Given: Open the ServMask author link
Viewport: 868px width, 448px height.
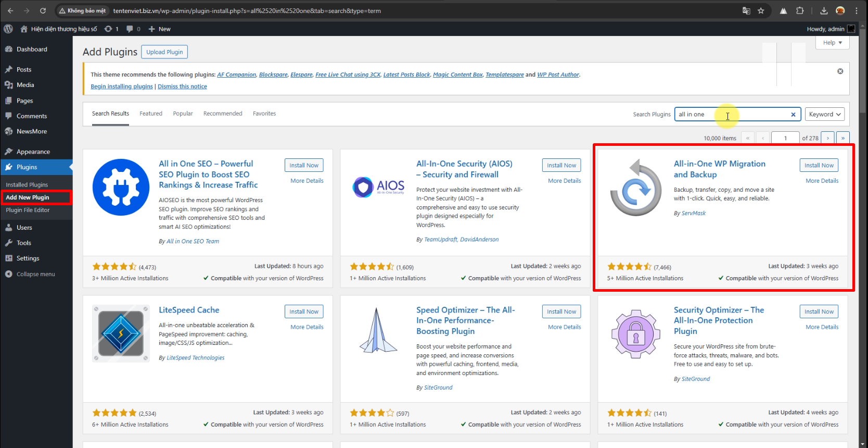Looking at the screenshot, I should point(694,213).
